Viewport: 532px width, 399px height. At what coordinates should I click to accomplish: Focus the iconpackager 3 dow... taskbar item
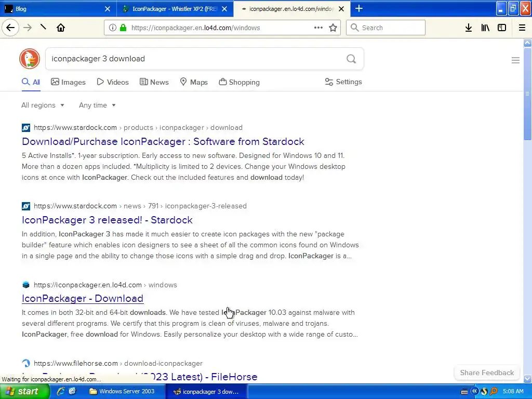point(206,391)
